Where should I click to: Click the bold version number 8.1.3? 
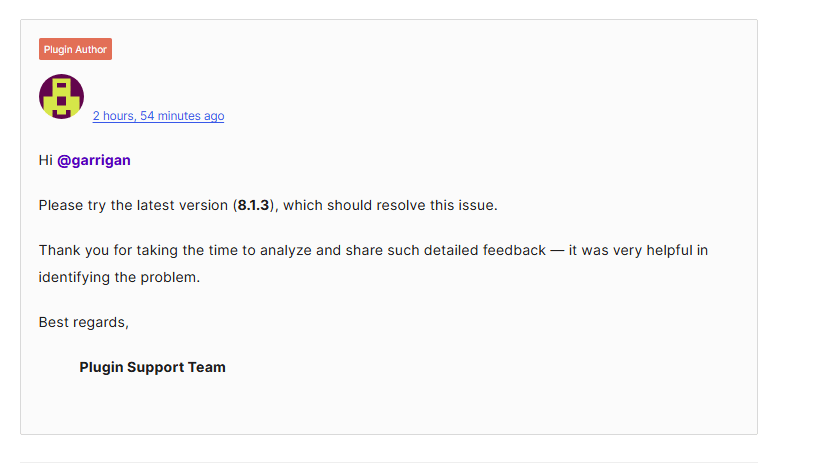pyautogui.click(x=254, y=205)
